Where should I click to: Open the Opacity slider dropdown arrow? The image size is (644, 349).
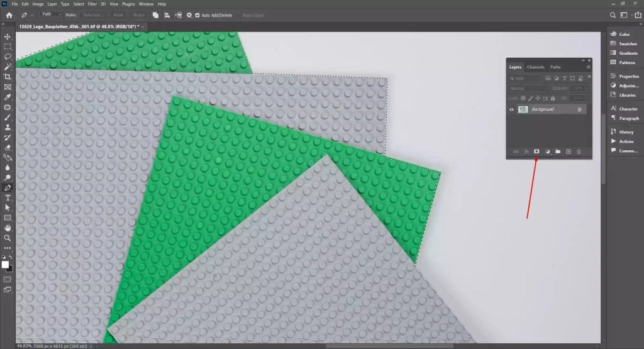587,88
